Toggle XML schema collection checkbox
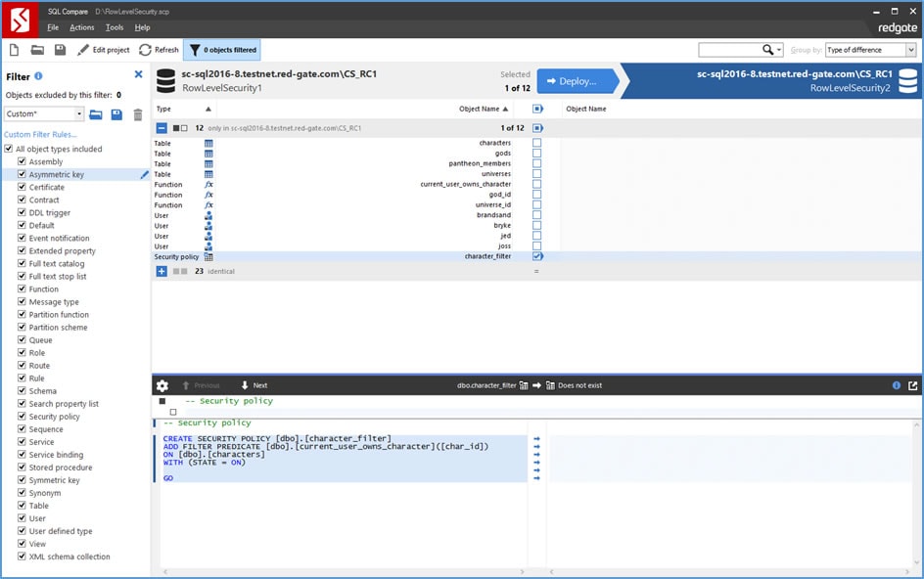 pos(22,557)
